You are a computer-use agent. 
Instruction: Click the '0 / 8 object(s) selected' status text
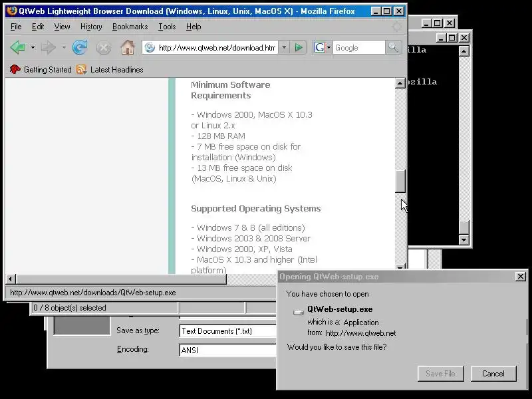(x=70, y=308)
